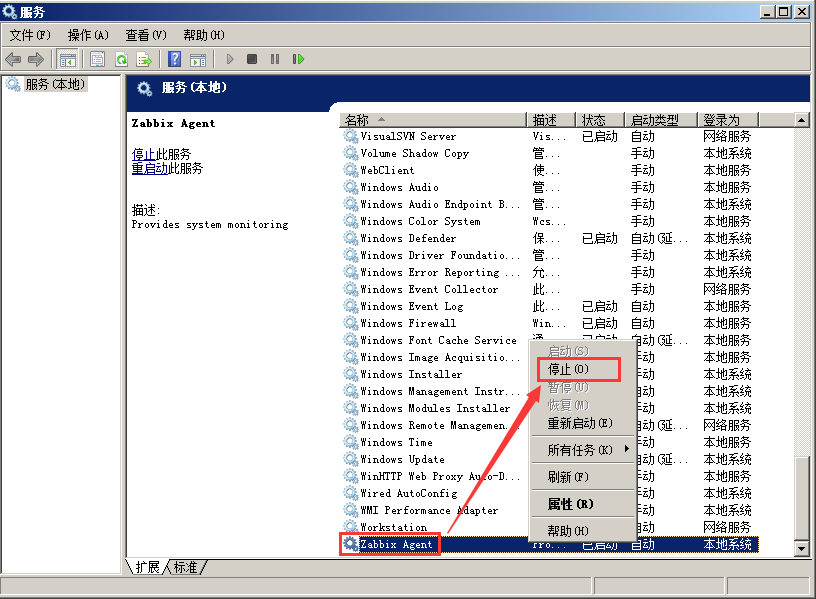Select Windows Event Collector row
Image resolution: width=816 pixels, height=599 pixels.
[x=550, y=289]
